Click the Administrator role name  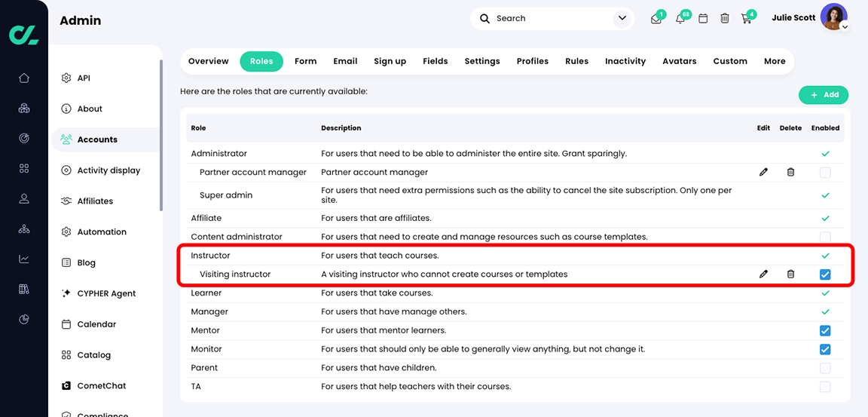tap(219, 153)
